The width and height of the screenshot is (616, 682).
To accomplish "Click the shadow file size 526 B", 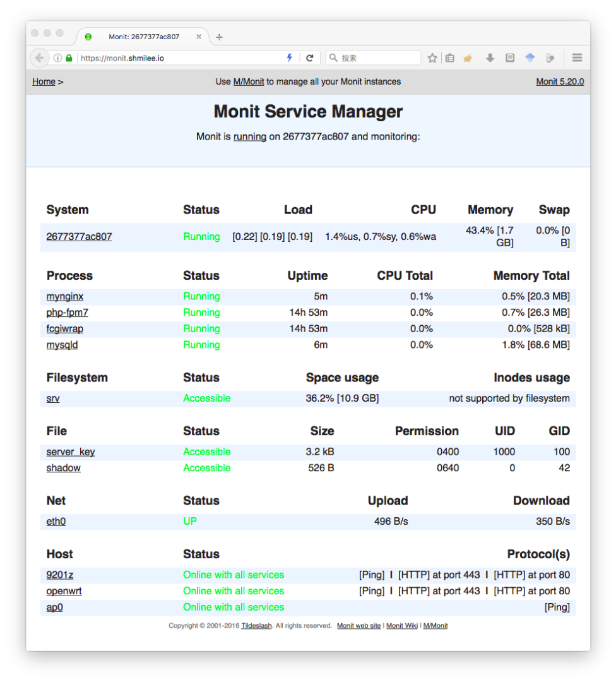I will [321, 468].
